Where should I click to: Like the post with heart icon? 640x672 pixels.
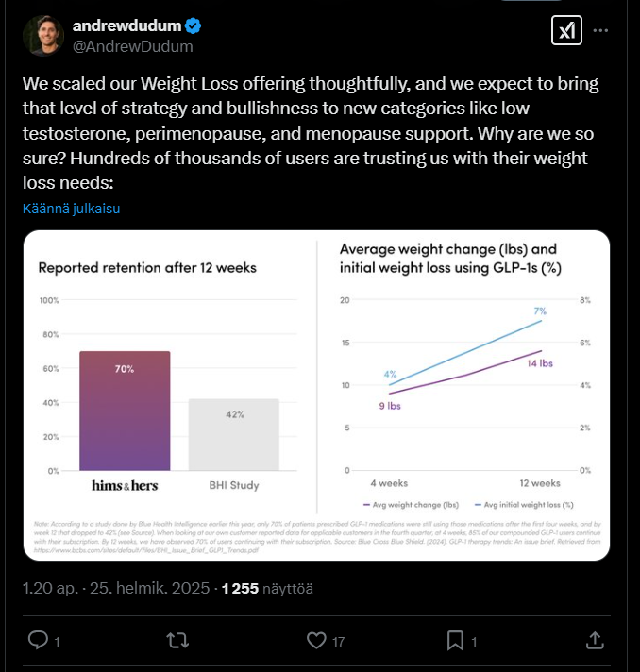[x=316, y=641]
